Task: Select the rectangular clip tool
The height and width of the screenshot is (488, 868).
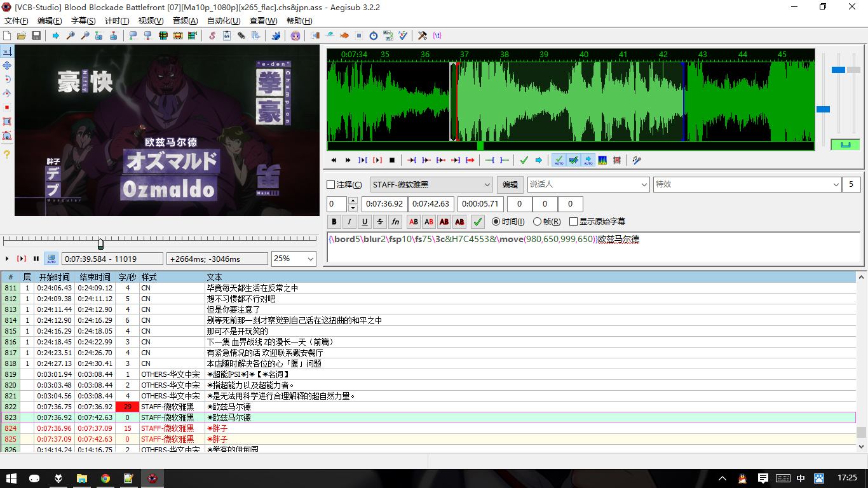Action: (x=7, y=121)
